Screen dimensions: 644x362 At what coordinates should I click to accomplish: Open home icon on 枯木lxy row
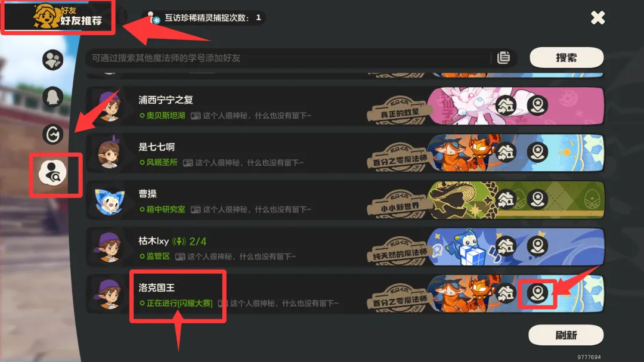tap(506, 246)
